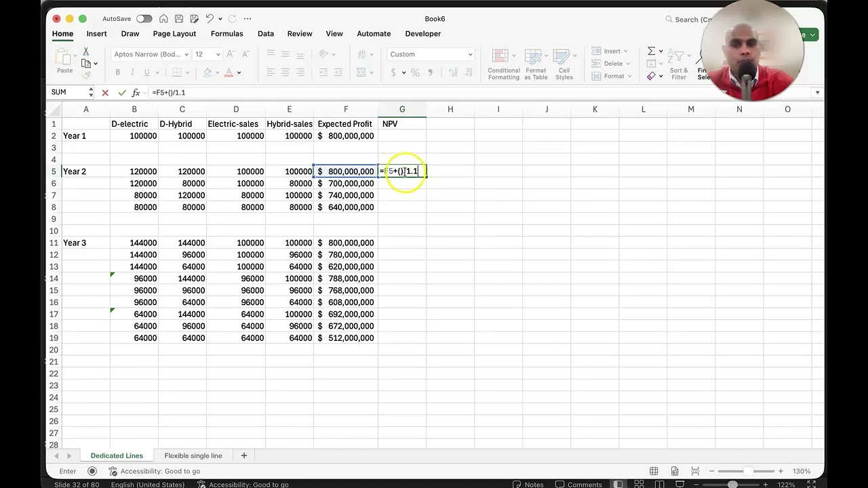Select the Format Painter brush
Screen dimensions: 868x488
coord(86,75)
